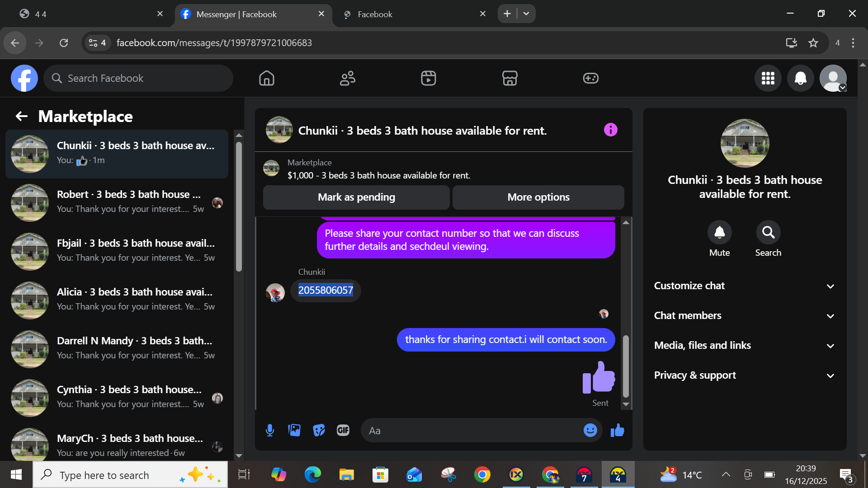
Task: Choose a sticker icon
Action: click(319, 431)
